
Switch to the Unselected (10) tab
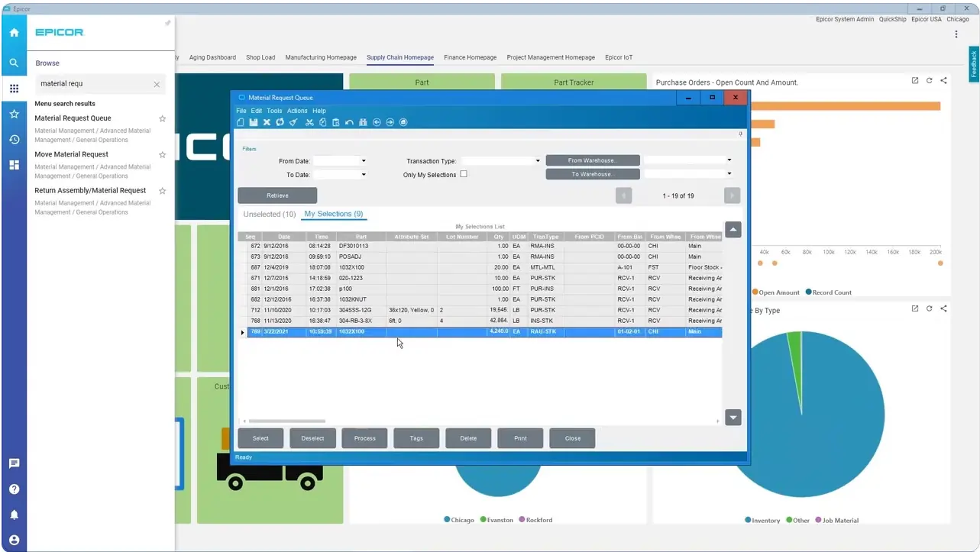pos(269,215)
